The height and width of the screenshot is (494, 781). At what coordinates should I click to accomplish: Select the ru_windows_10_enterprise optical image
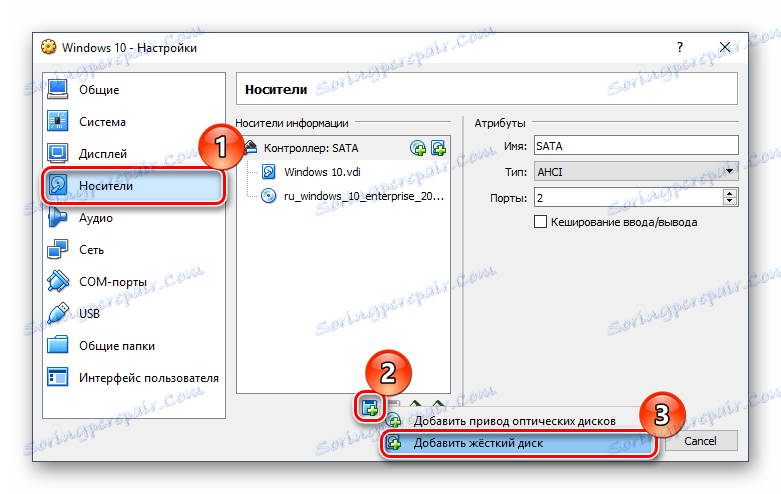353,196
